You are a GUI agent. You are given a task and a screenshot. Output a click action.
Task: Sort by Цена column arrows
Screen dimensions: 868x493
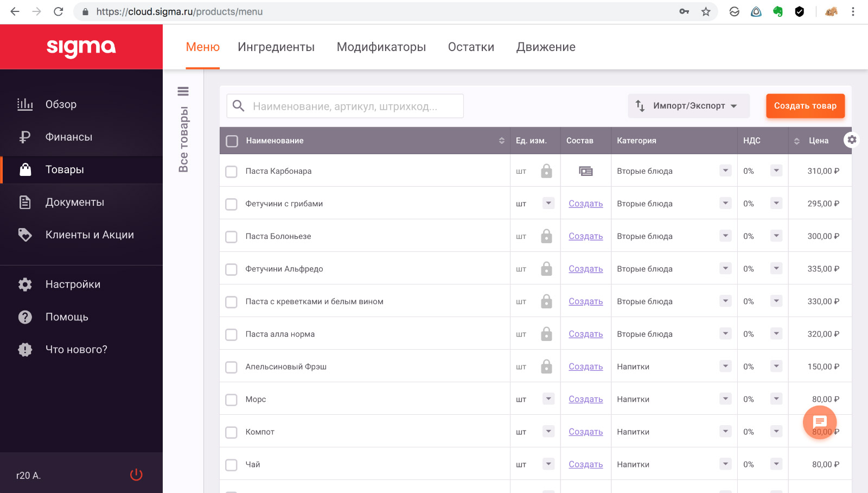point(796,141)
